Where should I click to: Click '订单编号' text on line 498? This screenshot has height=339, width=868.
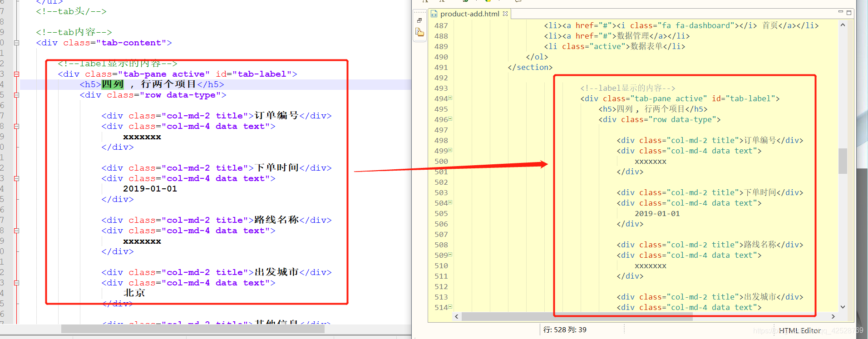point(760,140)
